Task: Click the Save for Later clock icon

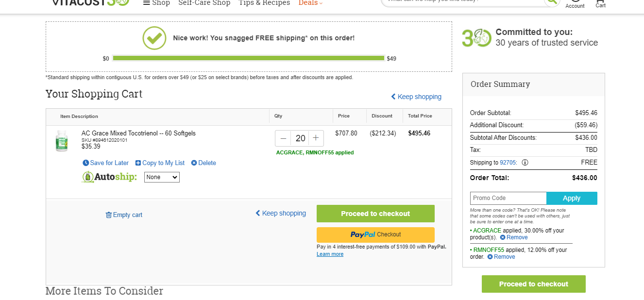Action: click(86, 163)
